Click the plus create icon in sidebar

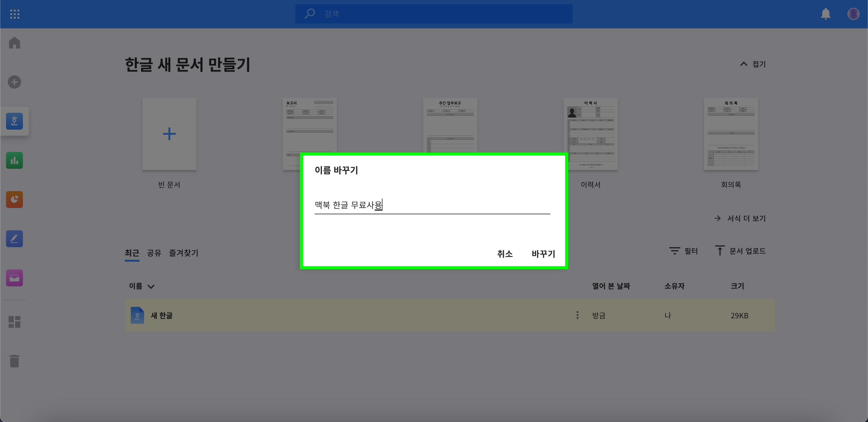(14, 82)
